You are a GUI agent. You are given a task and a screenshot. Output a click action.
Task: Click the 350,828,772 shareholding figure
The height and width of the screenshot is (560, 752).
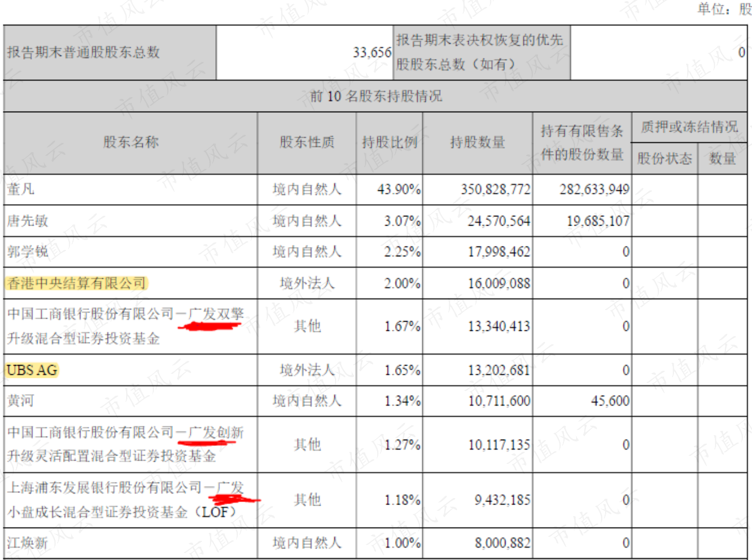[496, 189]
